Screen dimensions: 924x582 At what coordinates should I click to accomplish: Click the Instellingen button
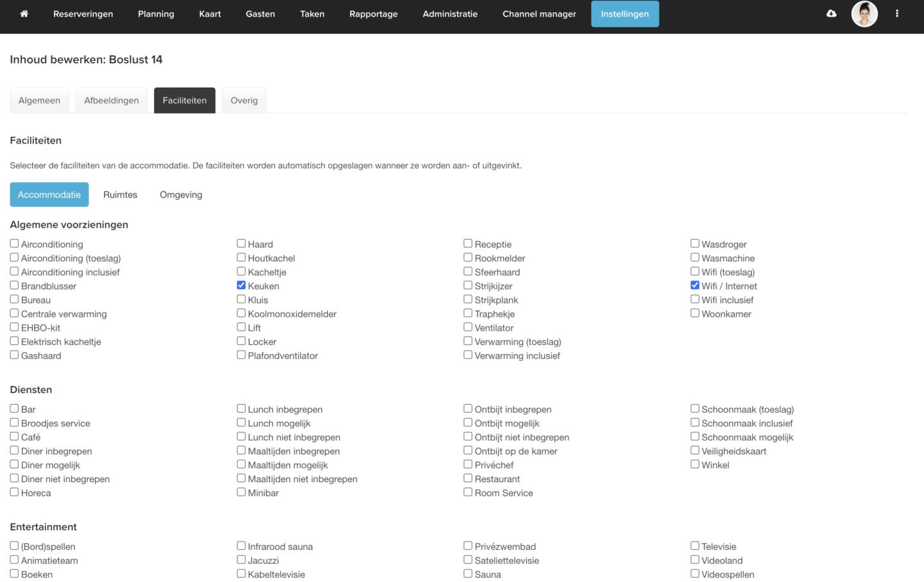point(625,13)
